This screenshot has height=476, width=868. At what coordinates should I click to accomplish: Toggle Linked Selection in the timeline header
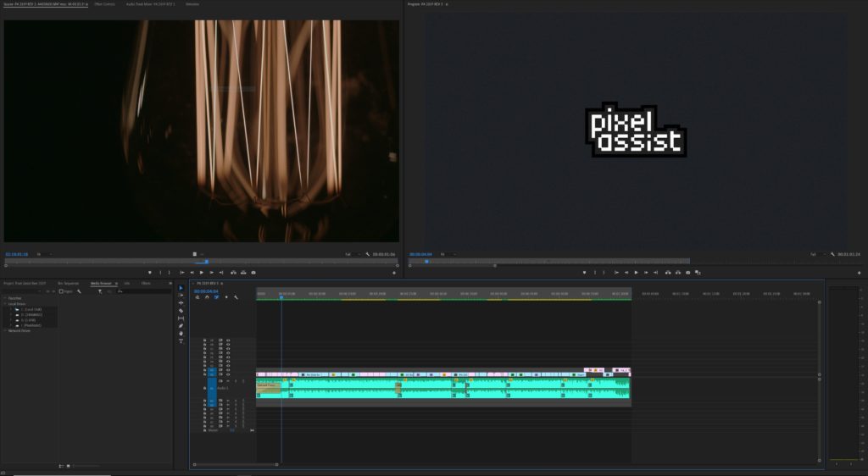coord(216,297)
